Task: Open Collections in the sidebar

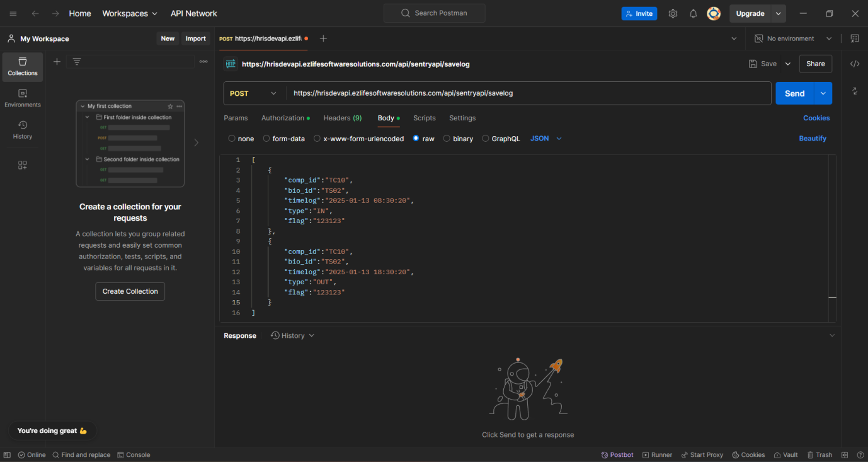Action: pos(23,67)
